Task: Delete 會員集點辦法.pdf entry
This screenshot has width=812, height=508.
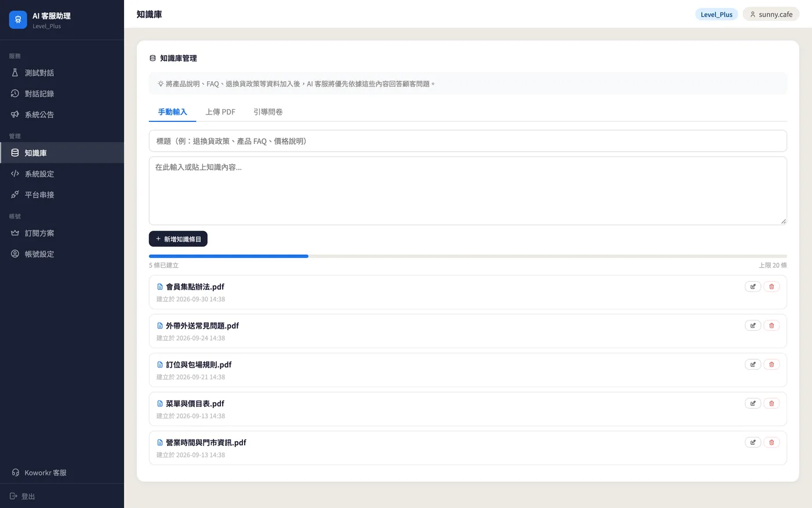Action: tap(771, 287)
